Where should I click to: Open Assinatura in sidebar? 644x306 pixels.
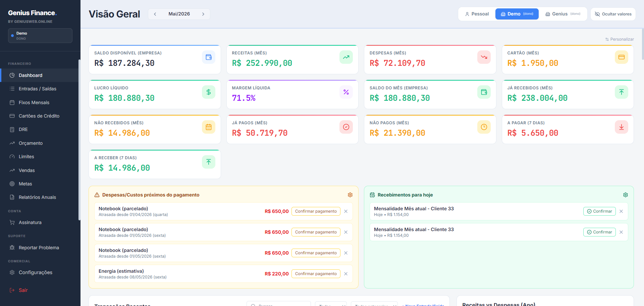[x=40, y=222]
